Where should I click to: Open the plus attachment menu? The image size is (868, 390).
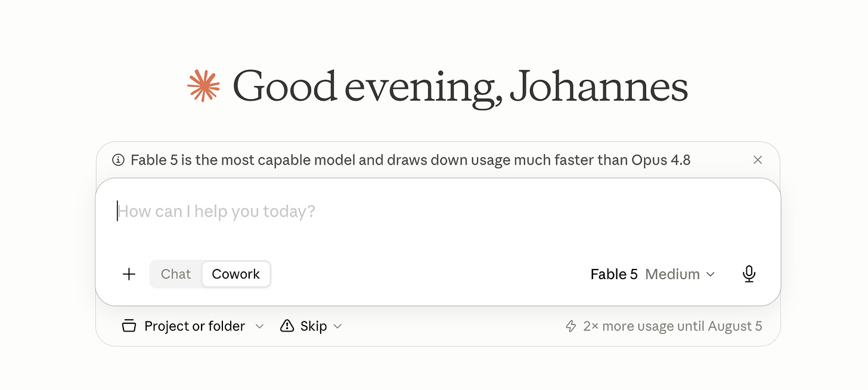click(x=129, y=274)
